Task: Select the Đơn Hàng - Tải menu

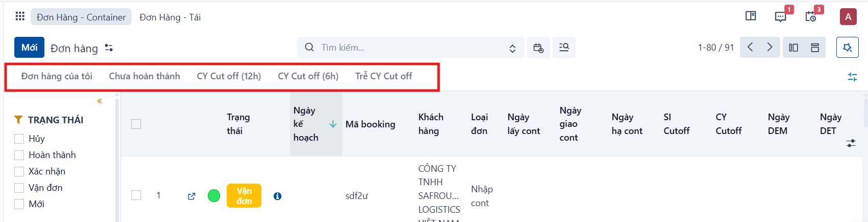Action: 170,17
